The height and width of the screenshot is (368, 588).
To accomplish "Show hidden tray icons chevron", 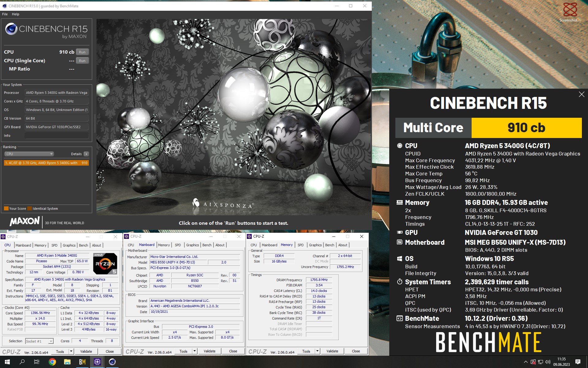I will 526,362.
